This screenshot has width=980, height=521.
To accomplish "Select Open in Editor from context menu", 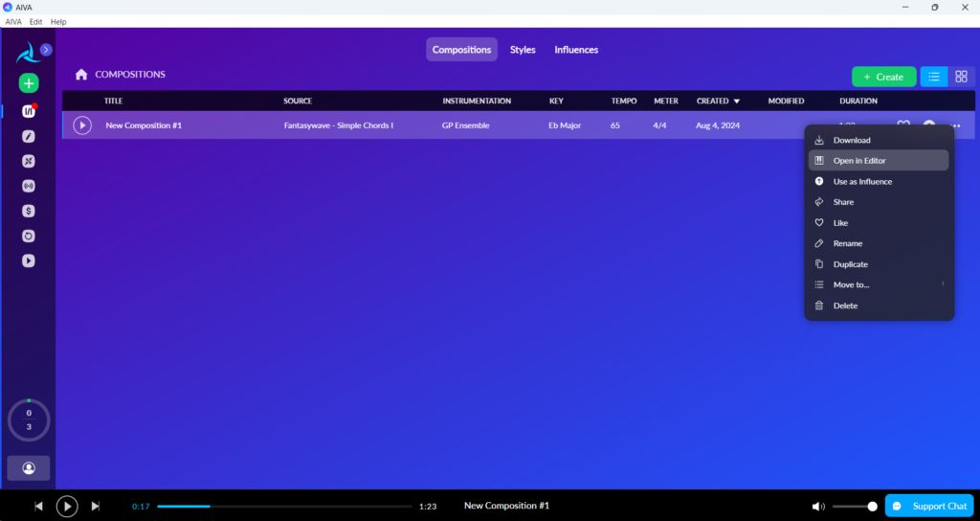I will (879, 161).
